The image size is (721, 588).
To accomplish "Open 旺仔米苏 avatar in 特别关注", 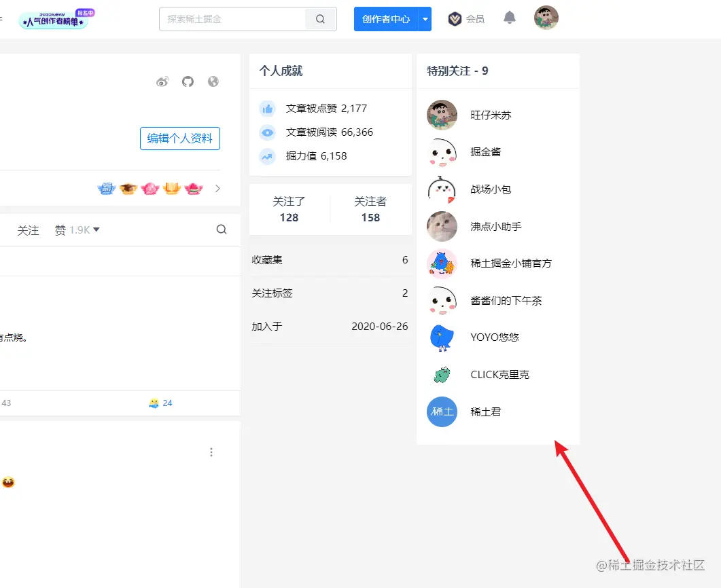I will coord(442,115).
